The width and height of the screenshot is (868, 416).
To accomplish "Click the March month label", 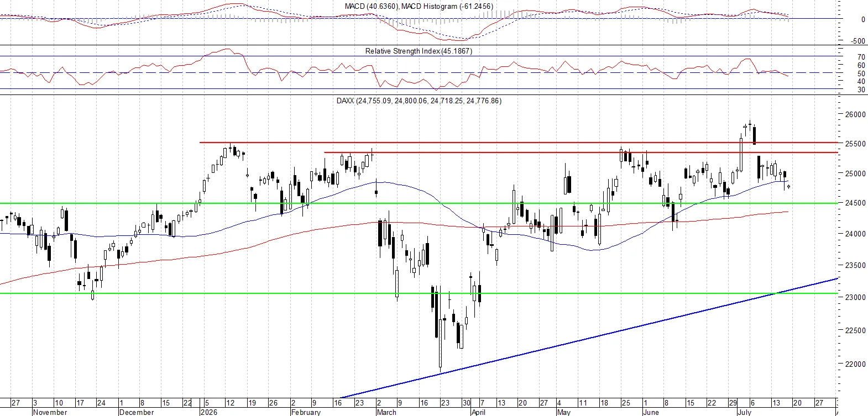I will (x=386, y=412).
